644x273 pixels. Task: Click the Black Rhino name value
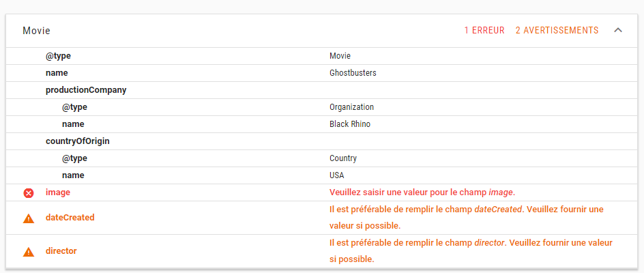click(350, 124)
